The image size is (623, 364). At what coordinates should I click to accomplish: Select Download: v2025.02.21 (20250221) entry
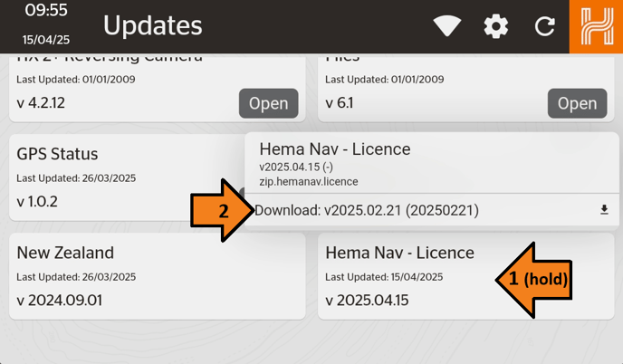432,210
